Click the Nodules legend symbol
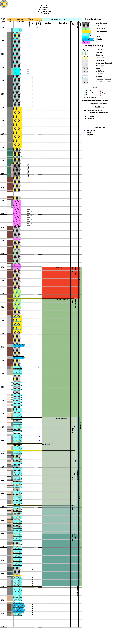Image resolution: width=115 pixels, height=644 pixels. pos(85,118)
